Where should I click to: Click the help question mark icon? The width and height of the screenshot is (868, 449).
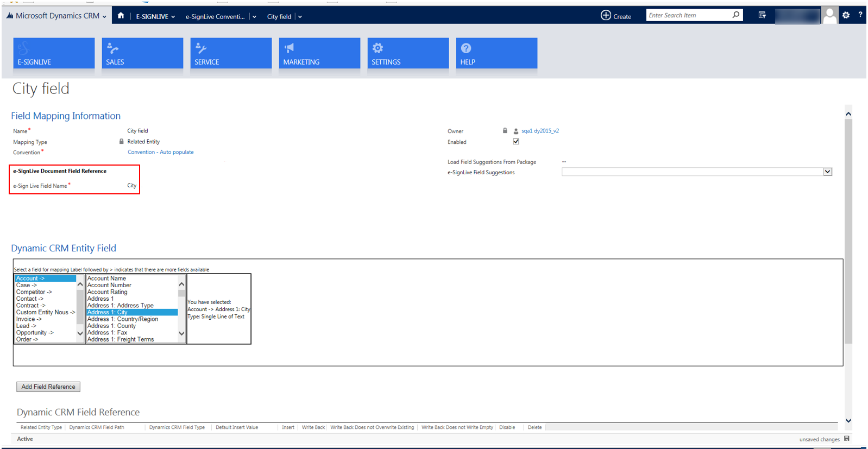(x=860, y=15)
